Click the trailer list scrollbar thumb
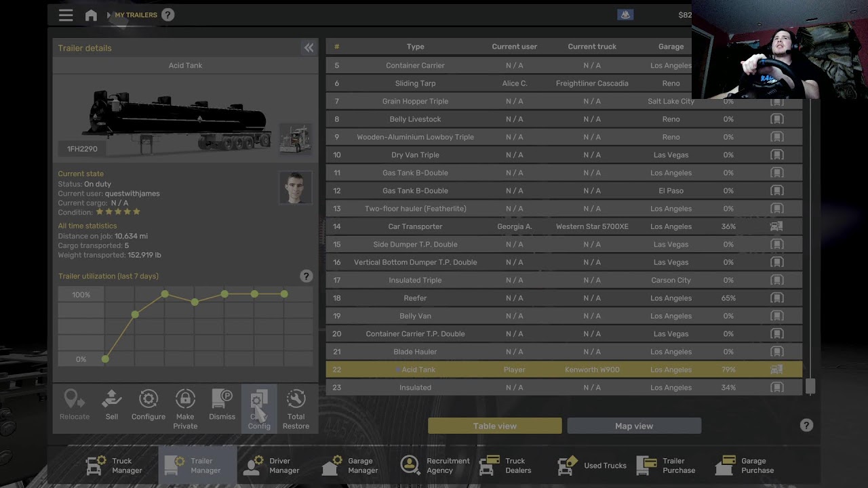868x488 pixels. (x=810, y=386)
